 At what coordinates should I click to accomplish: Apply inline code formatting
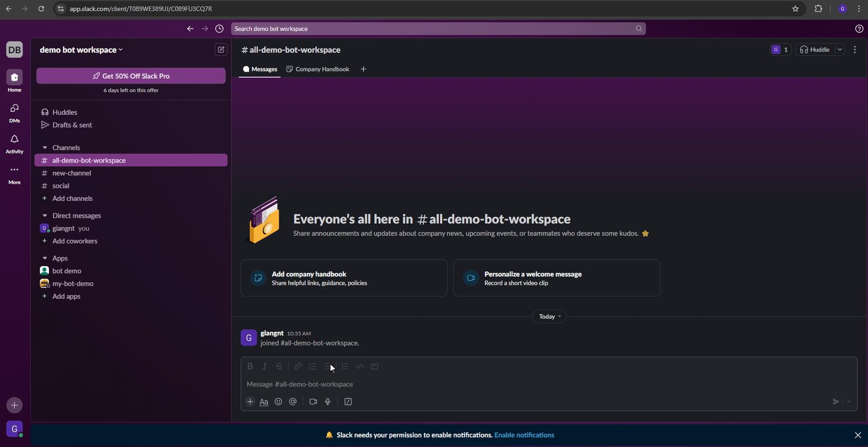click(x=360, y=367)
